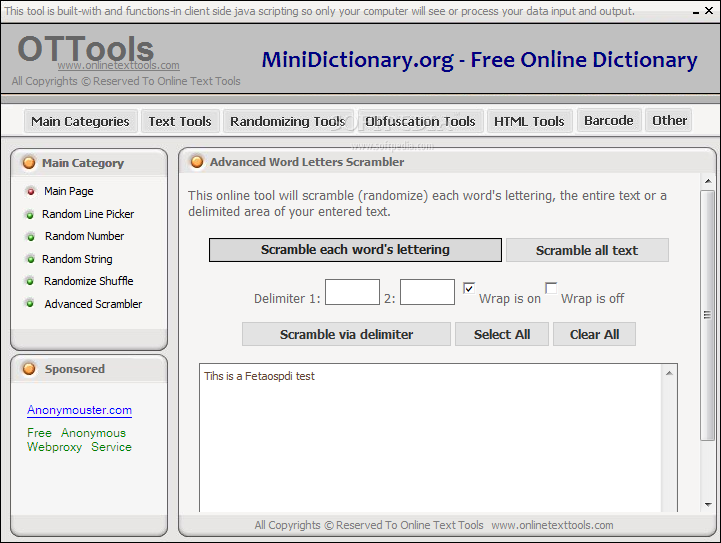721x543 pixels.
Task: Click the 'Free Anonymous Webproxy Service' text
Action: pyautogui.click(x=79, y=440)
